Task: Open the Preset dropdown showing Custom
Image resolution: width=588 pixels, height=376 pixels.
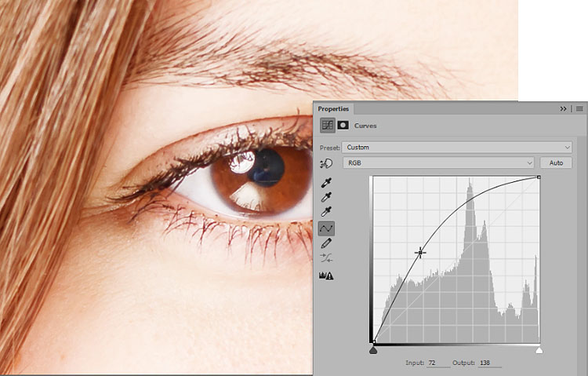Action: tap(457, 148)
